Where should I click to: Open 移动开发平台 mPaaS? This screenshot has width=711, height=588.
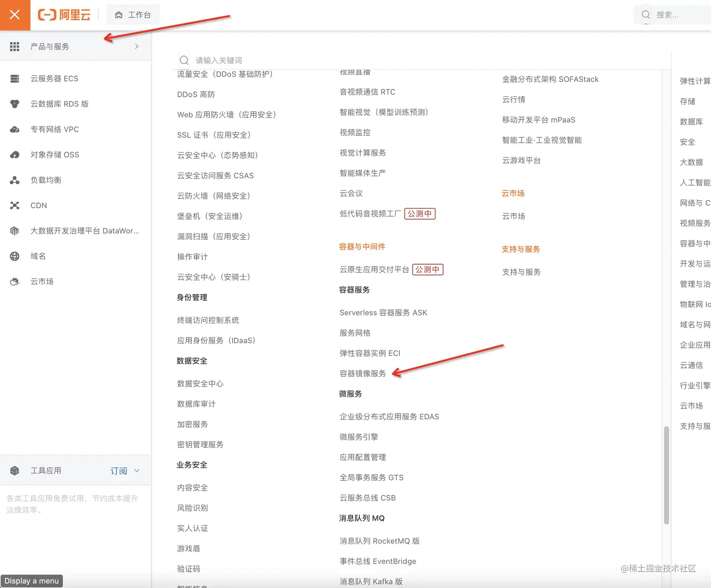(538, 120)
